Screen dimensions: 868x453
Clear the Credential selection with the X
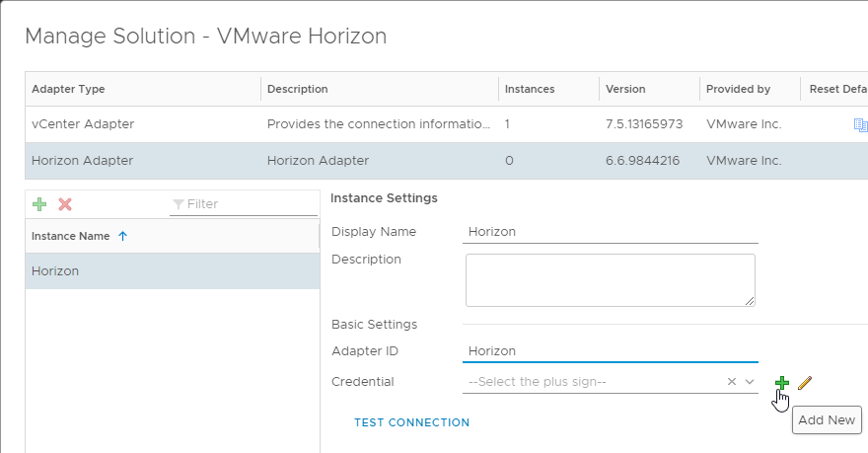731,382
